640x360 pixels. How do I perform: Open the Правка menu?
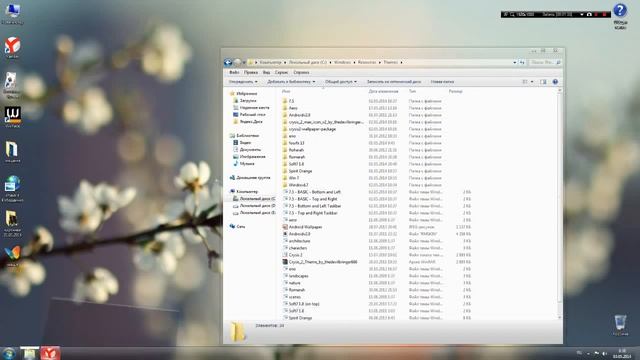[x=251, y=72]
